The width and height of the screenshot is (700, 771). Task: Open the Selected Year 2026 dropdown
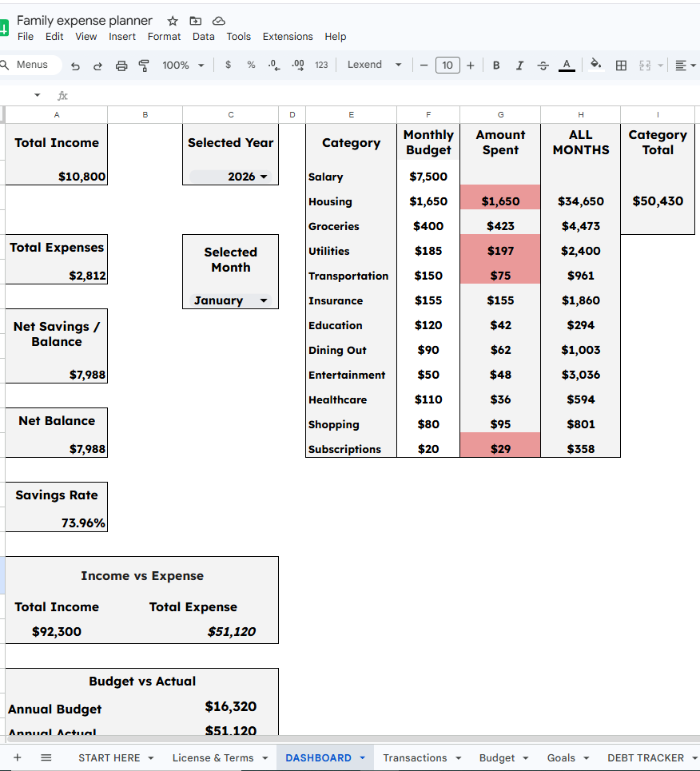coord(231,177)
